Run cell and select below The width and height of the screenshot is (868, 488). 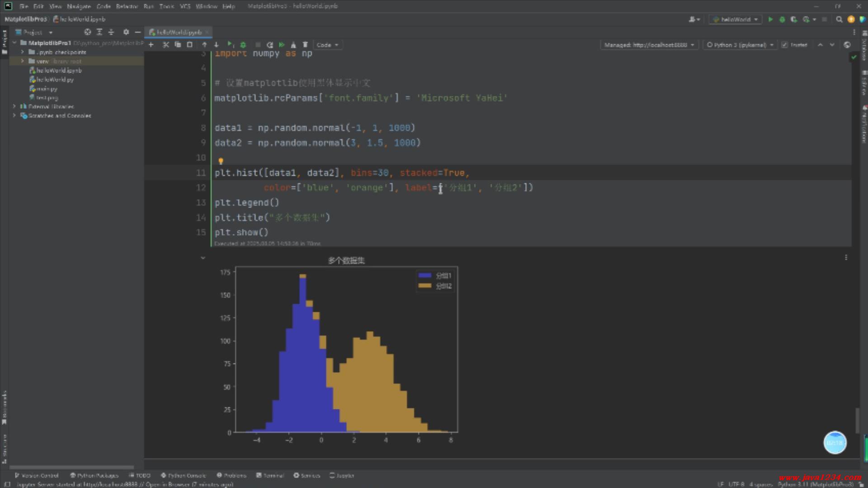click(x=230, y=45)
